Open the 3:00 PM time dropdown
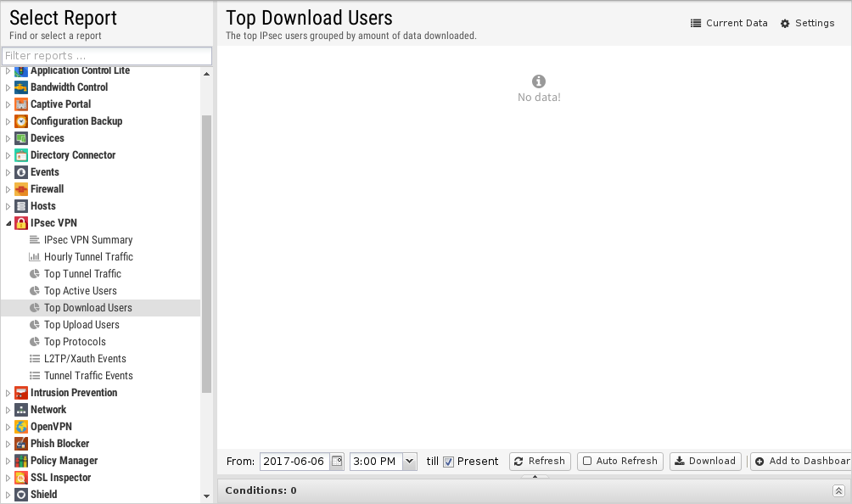The width and height of the screenshot is (852, 504). (x=410, y=461)
